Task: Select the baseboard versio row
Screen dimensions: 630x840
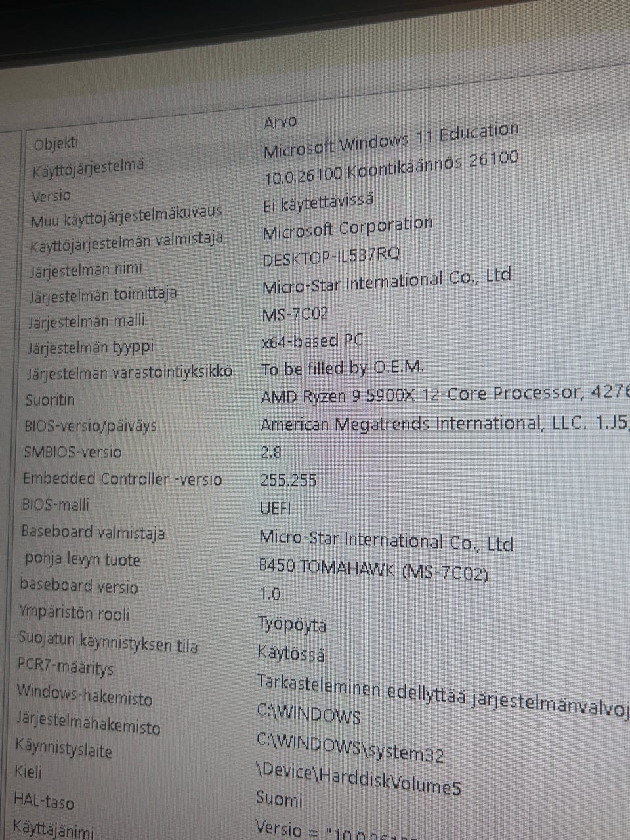Action: coord(79,585)
